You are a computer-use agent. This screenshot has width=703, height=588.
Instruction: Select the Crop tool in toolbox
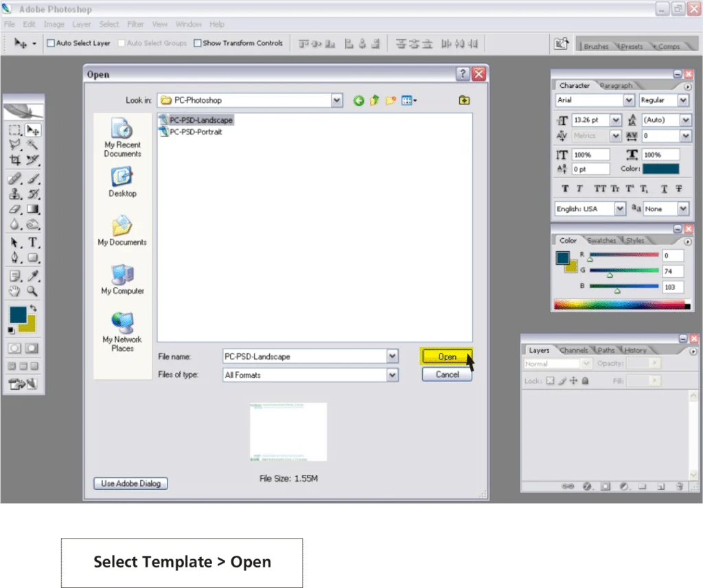(14, 160)
